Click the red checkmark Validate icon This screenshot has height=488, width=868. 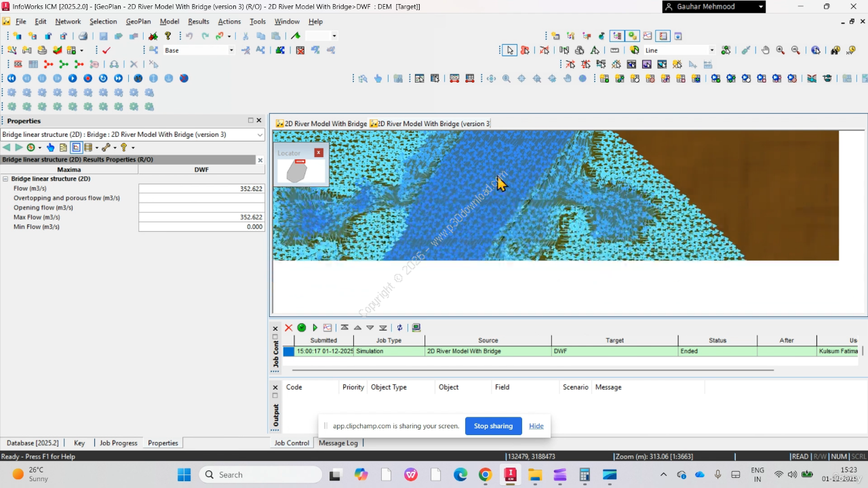106,50
